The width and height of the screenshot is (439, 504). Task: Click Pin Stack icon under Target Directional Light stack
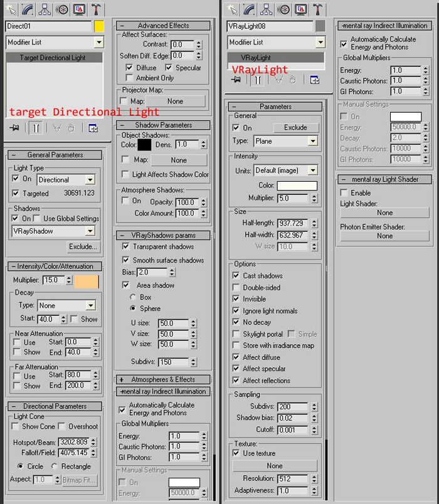click(14, 128)
